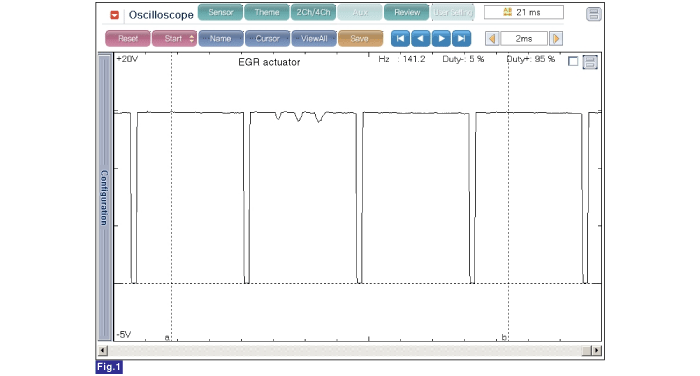
Task: Click the Reset button
Action: 128,38
